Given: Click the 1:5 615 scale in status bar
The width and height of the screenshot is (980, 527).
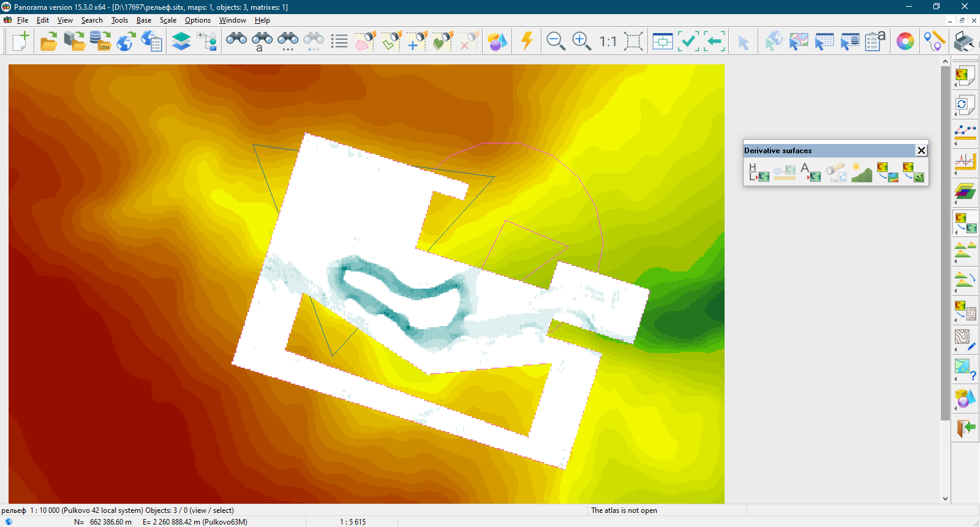Looking at the screenshot, I should [352, 522].
